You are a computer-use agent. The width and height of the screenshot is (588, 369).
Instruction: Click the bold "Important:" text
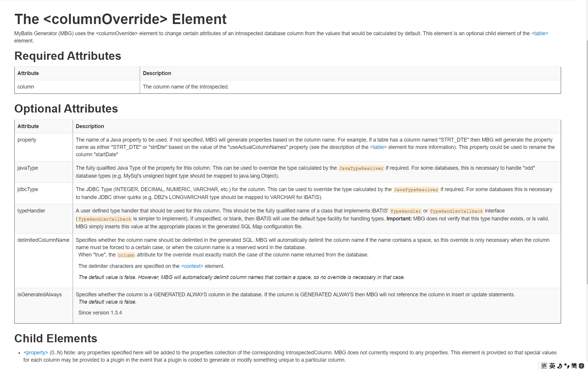399,219
